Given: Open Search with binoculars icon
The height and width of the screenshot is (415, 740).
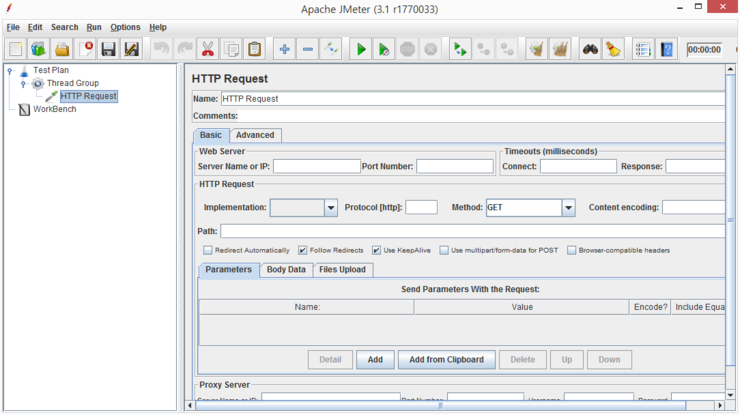Looking at the screenshot, I should (590, 49).
